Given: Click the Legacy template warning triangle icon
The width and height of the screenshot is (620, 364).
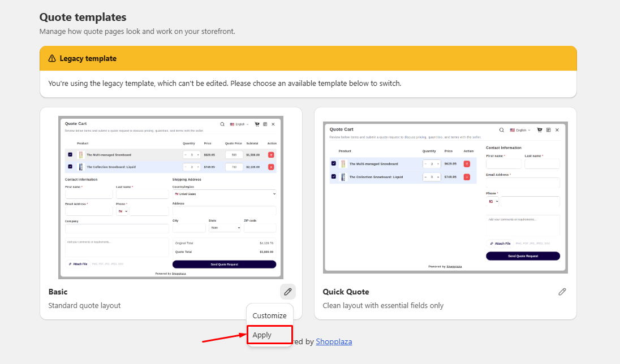Looking at the screenshot, I should [52, 58].
